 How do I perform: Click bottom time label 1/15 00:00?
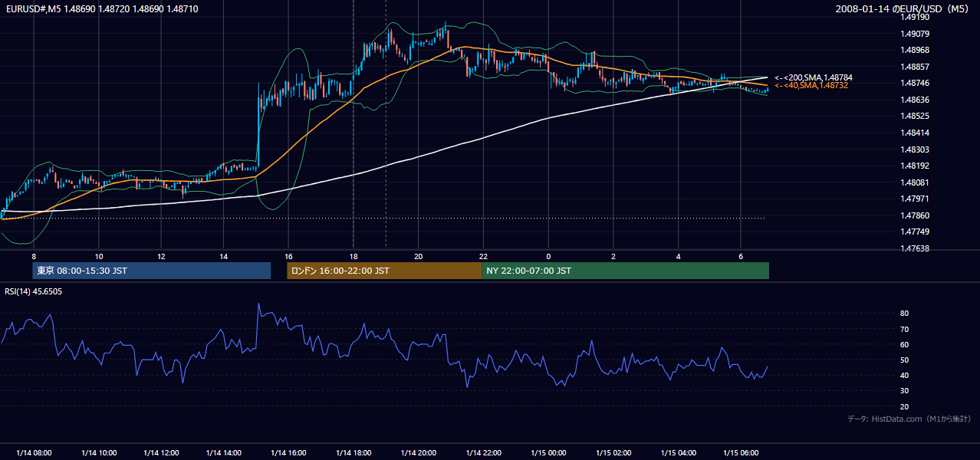pos(548,453)
